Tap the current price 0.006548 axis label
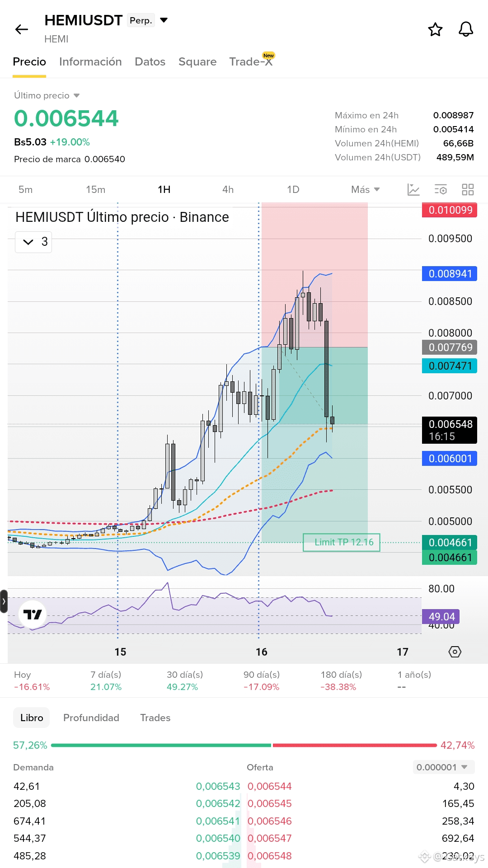Image resolution: width=488 pixels, height=868 pixels. tap(450, 430)
